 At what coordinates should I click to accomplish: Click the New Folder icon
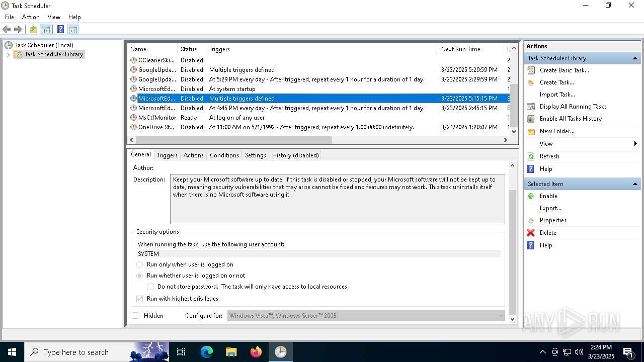pyautogui.click(x=531, y=131)
